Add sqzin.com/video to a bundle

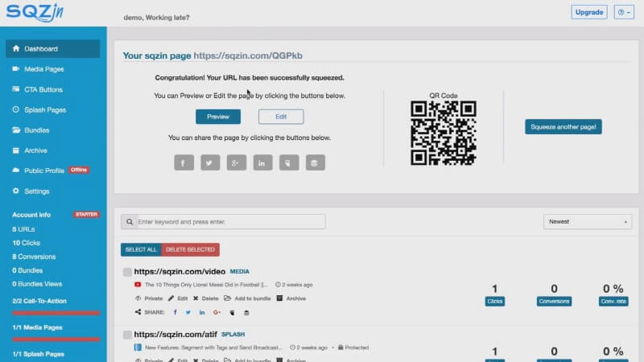coord(247,298)
